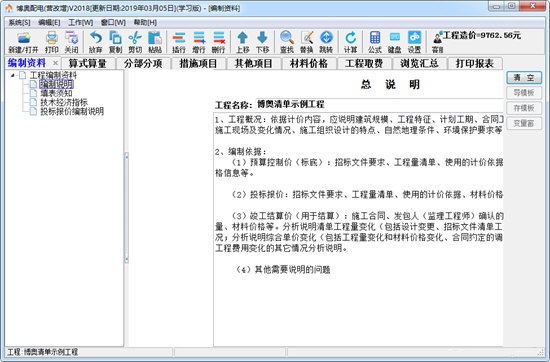The height and width of the screenshot is (362, 550).
Task: Click the 查找 magnifier icon
Action: (x=287, y=38)
